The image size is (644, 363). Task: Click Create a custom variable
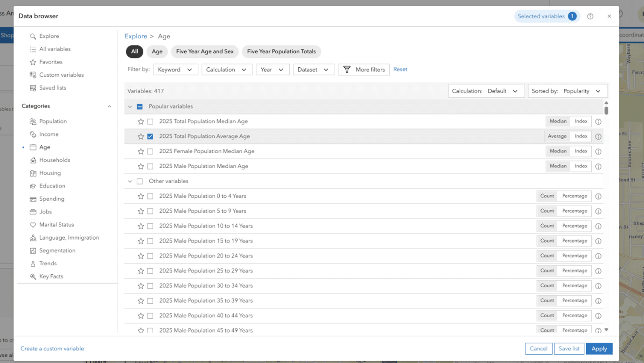[52, 349]
